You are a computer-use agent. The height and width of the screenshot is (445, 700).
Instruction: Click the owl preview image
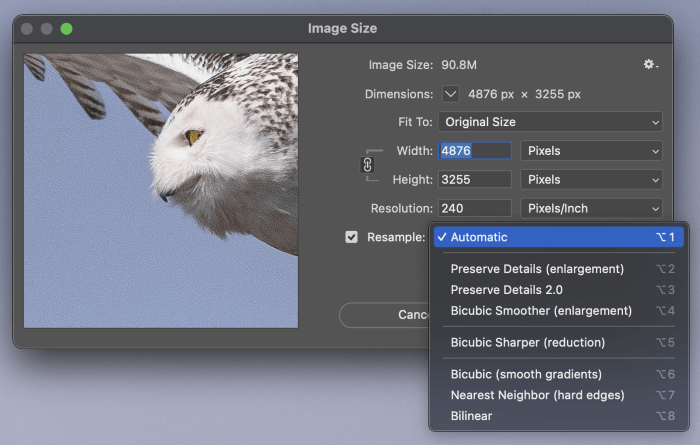(x=161, y=190)
